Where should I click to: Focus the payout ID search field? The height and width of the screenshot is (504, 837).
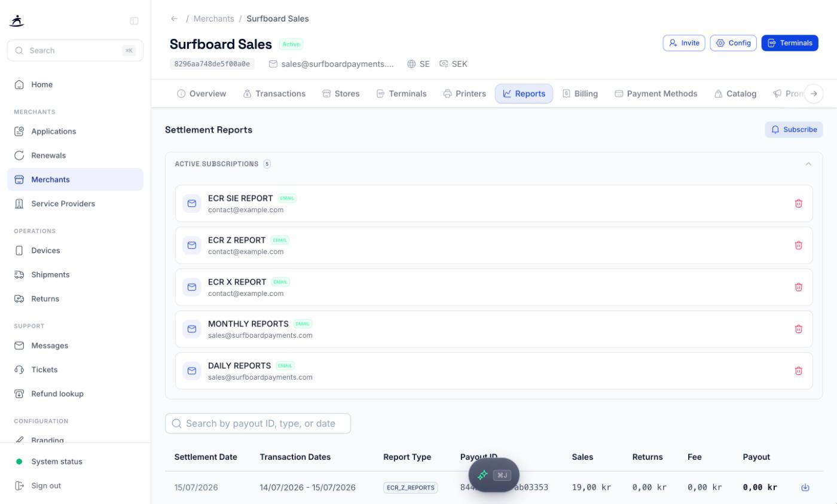click(258, 423)
